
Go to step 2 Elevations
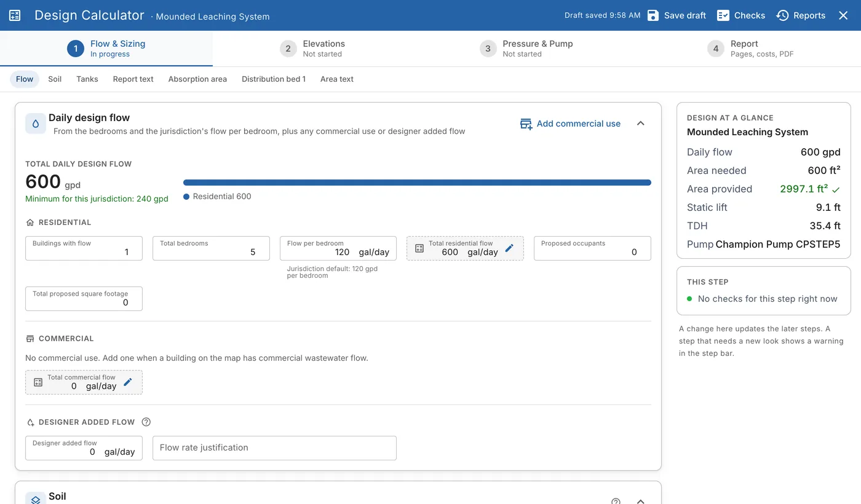pyautogui.click(x=312, y=49)
